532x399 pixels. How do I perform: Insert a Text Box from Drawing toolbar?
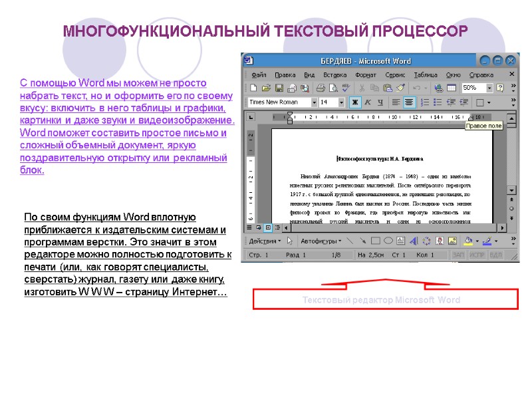click(401, 241)
